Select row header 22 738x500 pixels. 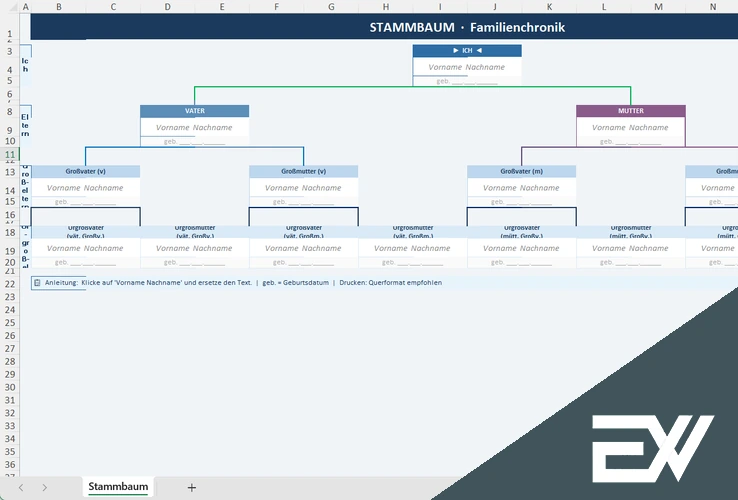[9, 283]
